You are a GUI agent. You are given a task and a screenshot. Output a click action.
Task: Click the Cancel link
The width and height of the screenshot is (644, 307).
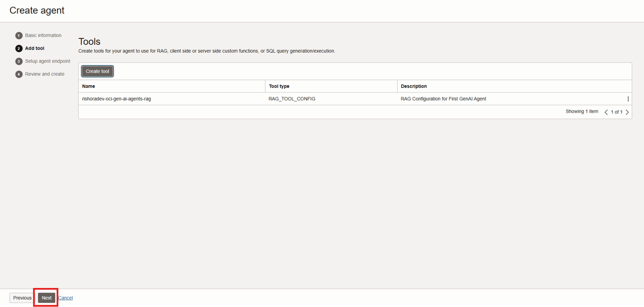[x=66, y=298]
